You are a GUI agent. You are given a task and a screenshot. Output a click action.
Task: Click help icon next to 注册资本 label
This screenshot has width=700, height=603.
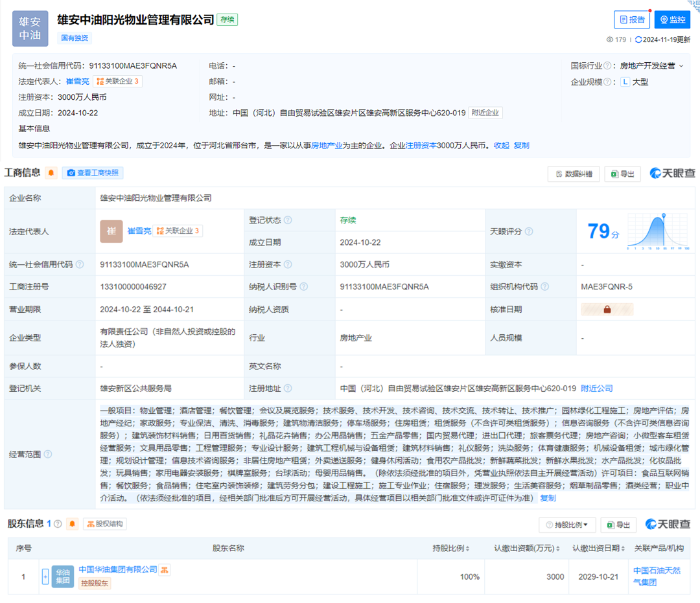(x=288, y=264)
